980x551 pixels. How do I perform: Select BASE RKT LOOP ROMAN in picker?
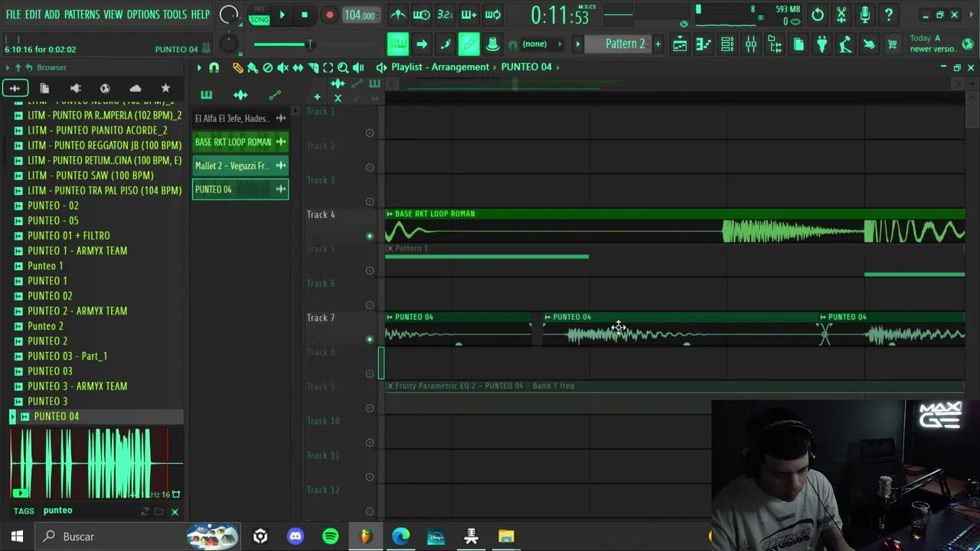240,142
